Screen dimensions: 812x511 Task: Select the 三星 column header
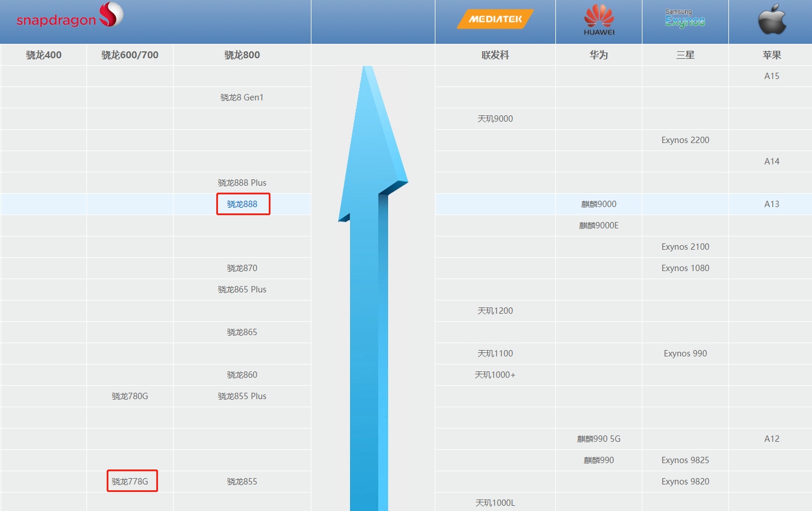(x=685, y=55)
